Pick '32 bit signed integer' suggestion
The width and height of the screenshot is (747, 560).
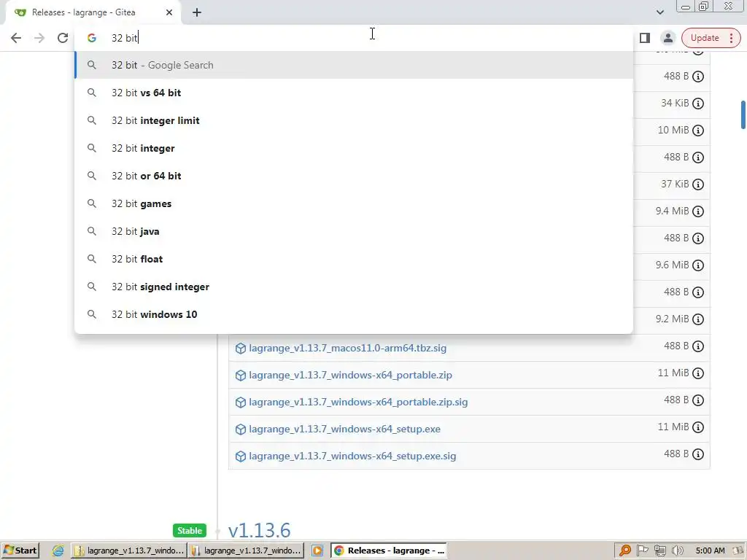tap(354, 287)
